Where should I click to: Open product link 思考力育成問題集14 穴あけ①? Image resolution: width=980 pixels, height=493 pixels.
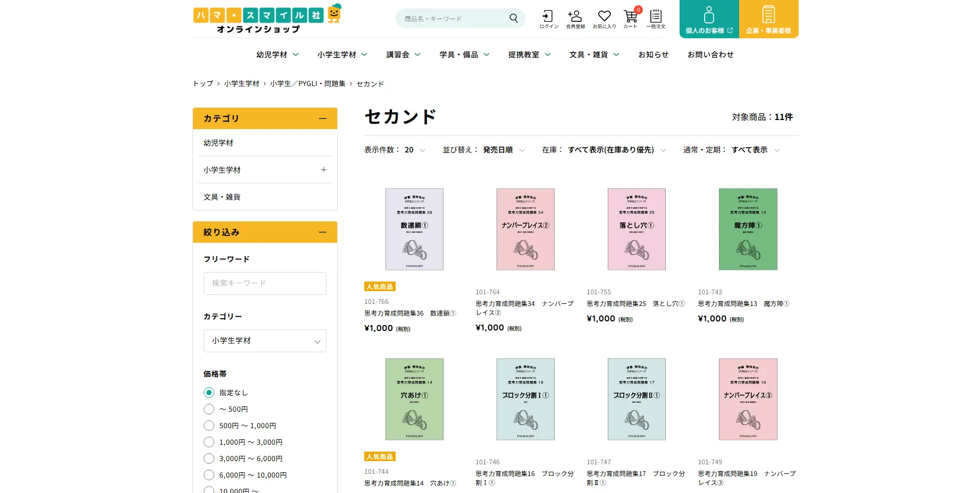point(410,483)
